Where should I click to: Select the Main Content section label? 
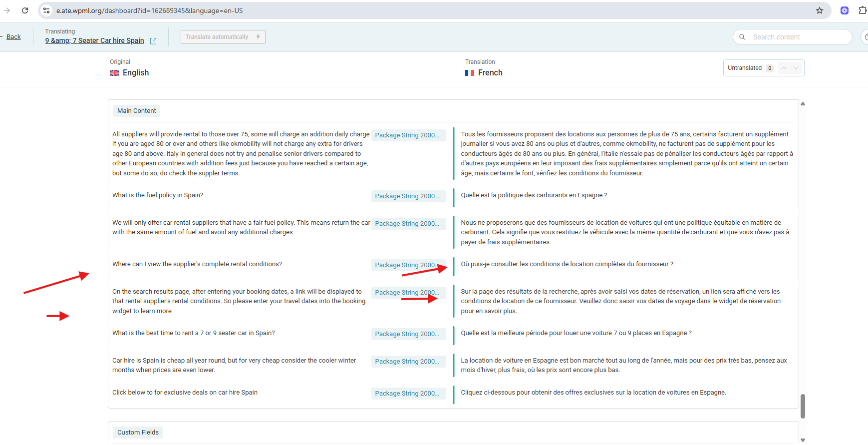[136, 111]
